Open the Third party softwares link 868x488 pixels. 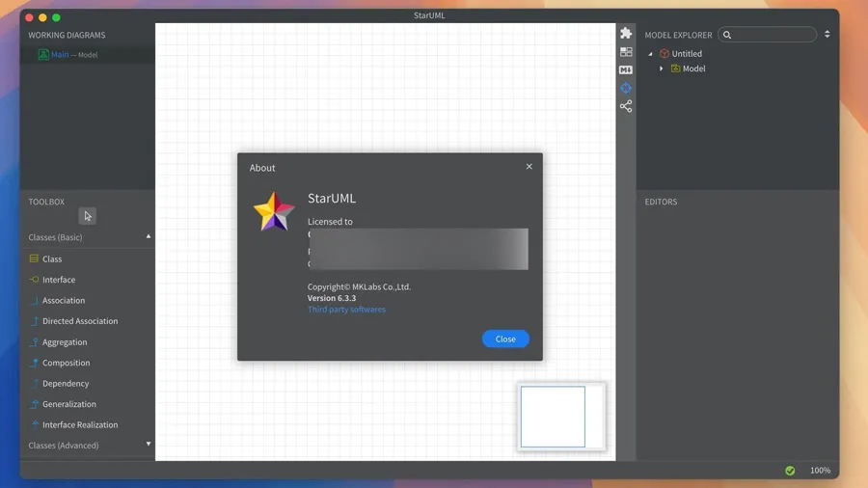coord(346,310)
